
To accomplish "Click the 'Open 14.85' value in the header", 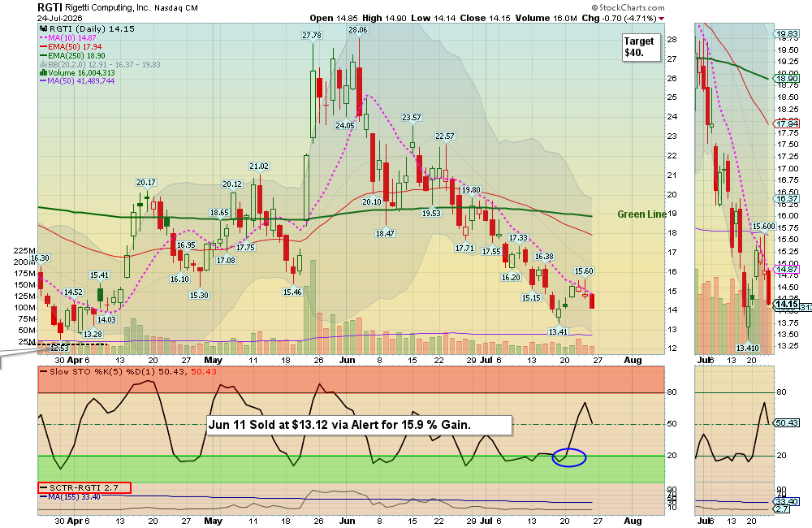I will [x=334, y=18].
